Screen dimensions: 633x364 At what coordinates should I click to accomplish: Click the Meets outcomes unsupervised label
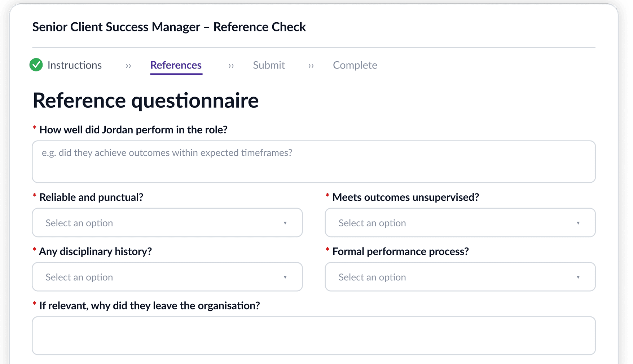pyautogui.click(x=406, y=197)
